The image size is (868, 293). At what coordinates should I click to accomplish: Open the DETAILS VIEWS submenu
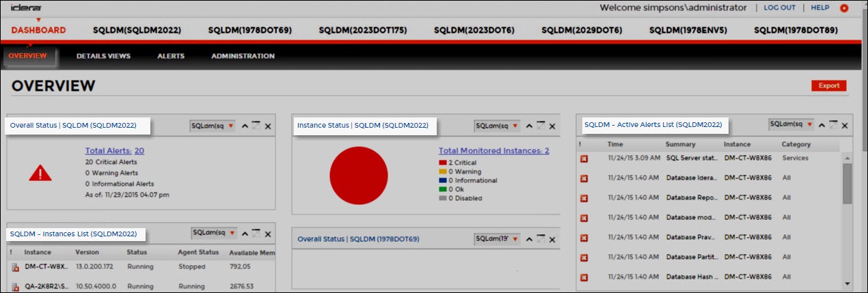click(x=103, y=56)
